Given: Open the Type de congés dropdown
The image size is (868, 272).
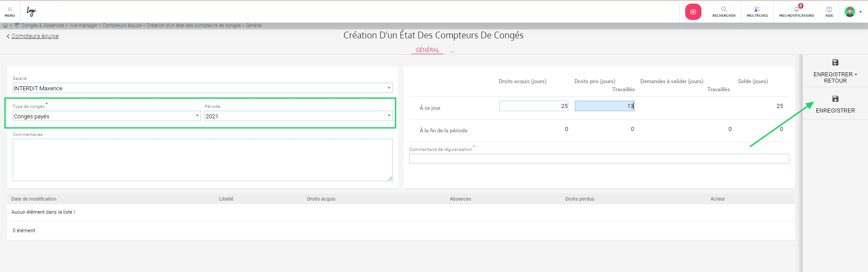Looking at the screenshot, I should pyautogui.click(x=106, y=116).
